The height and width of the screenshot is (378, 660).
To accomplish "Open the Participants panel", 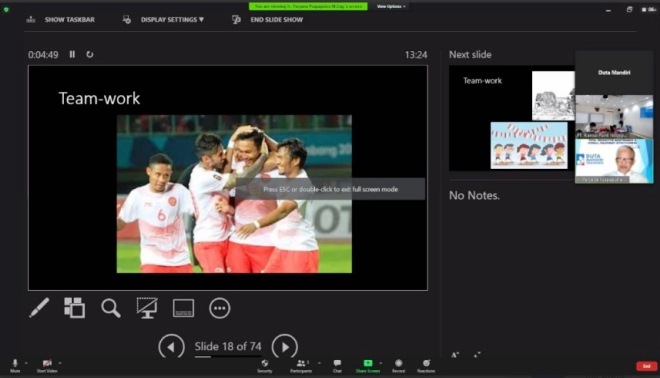I will click(x=301, y=366).
